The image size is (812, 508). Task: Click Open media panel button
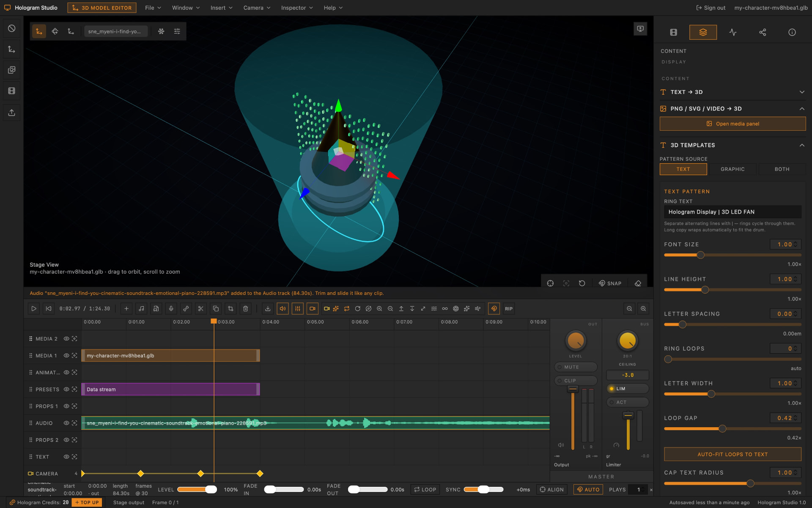coord(732,124)
